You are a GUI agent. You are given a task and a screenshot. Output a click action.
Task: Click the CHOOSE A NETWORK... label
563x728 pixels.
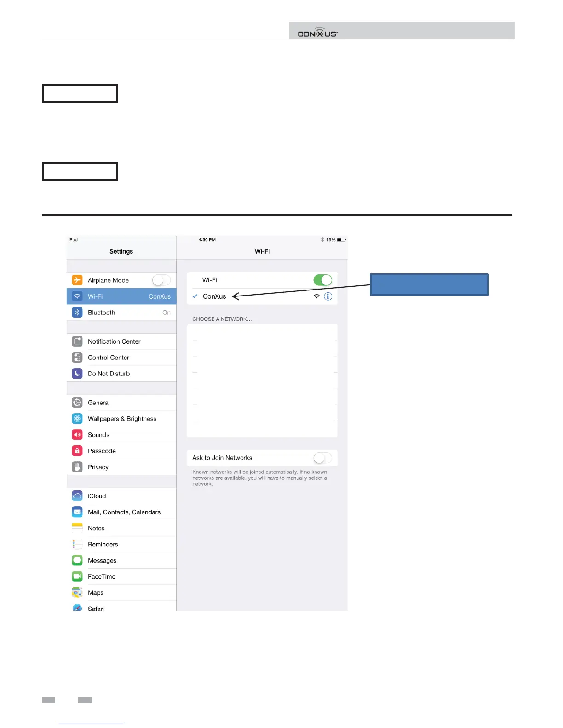click(x=222, y=319)
